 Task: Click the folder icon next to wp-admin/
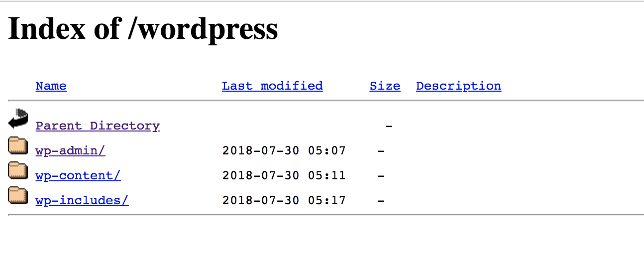click(x=18, y=145)
